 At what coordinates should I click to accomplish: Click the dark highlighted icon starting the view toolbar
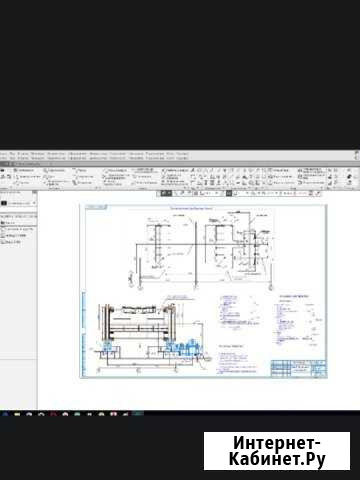pyautogui.click(x=166, y=193)
